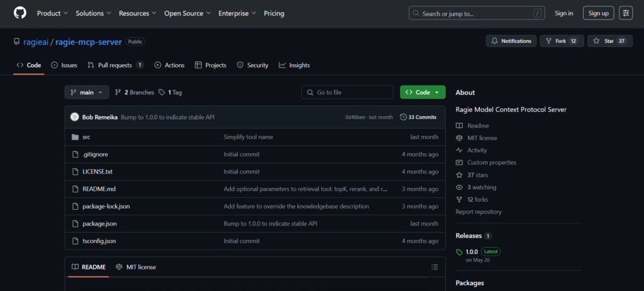Image resolution: width=644 pixels, height=291 pixels.
Task: Switch to the Issues tab
Action: pos(64,65)
